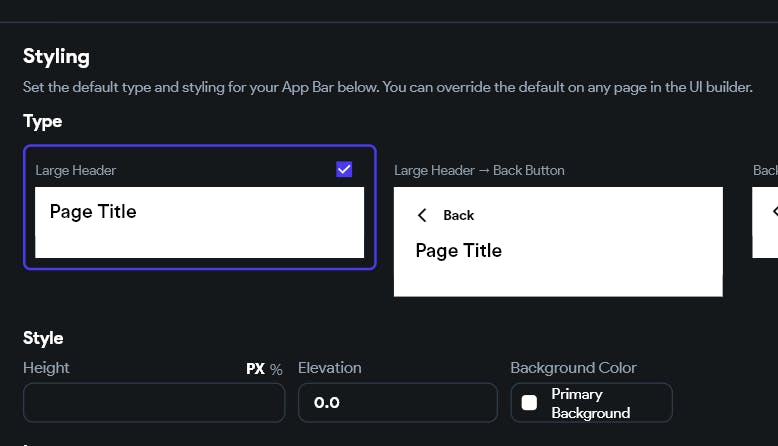Click the Height field label
Image resolution: width=778 pixels, height=446 pixels.
47,368
